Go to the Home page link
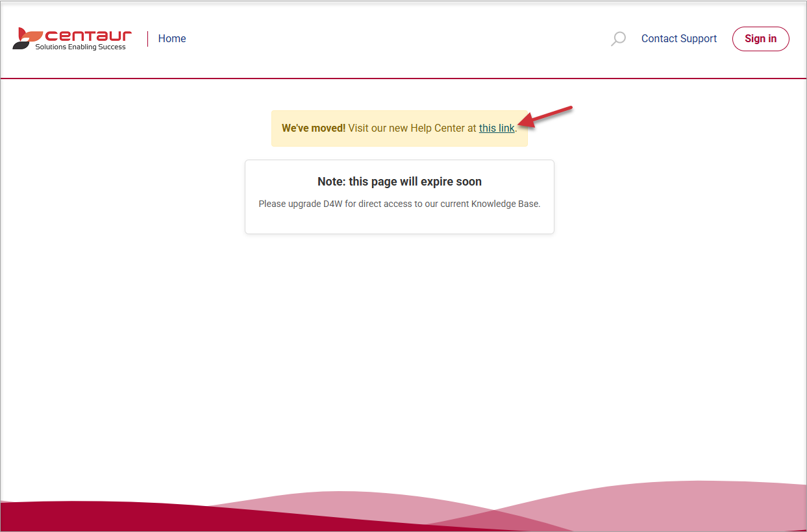 (172, 39)
